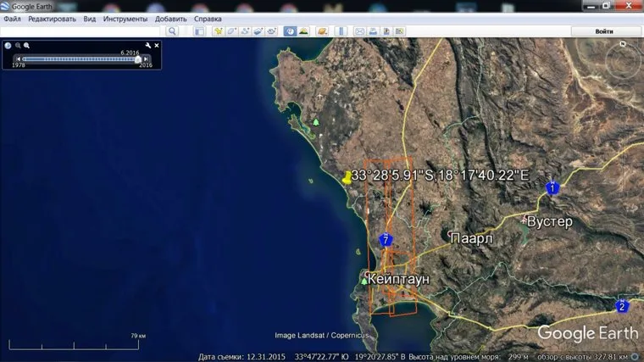Select the Add Polygon tool

[x=231, y=31]
